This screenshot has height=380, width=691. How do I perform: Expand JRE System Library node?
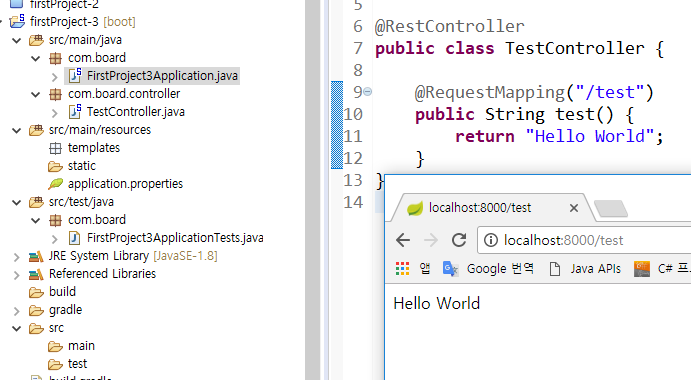pos(17,257)
